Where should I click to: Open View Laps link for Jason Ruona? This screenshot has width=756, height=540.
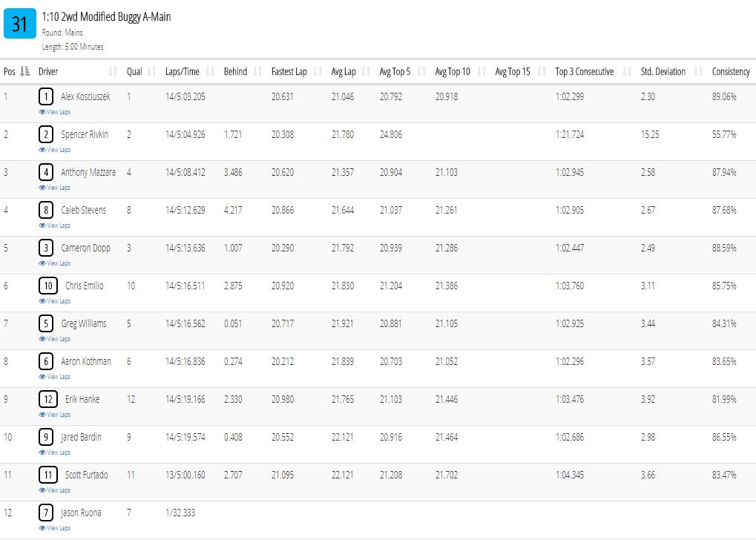[54, 528]
